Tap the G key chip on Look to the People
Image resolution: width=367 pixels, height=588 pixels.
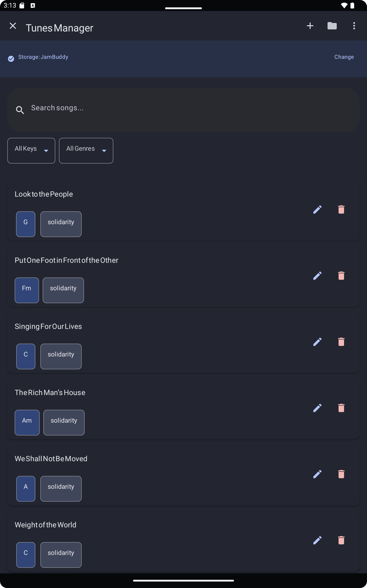(25, 224)
